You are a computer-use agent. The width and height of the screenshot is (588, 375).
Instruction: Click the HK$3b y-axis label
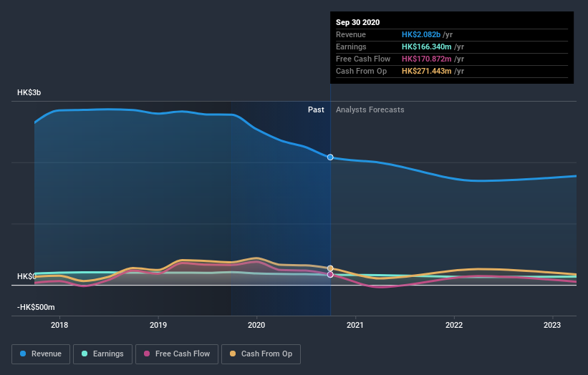point(29,92)
